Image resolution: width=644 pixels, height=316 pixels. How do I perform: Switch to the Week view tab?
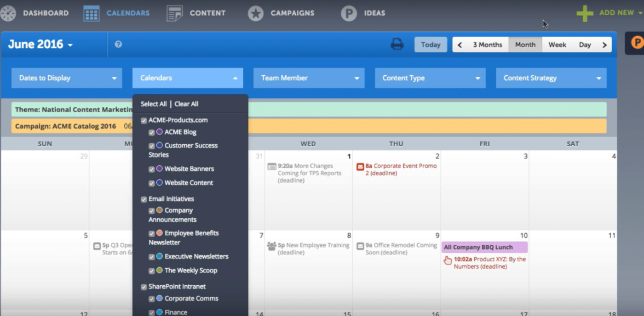[557, 44]
